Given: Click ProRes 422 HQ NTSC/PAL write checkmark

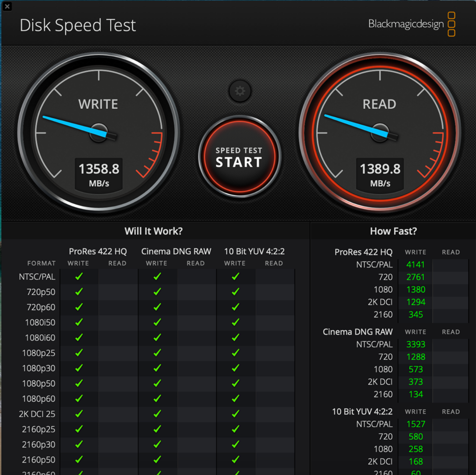Looking at the screenshot, I should (79, 276).
